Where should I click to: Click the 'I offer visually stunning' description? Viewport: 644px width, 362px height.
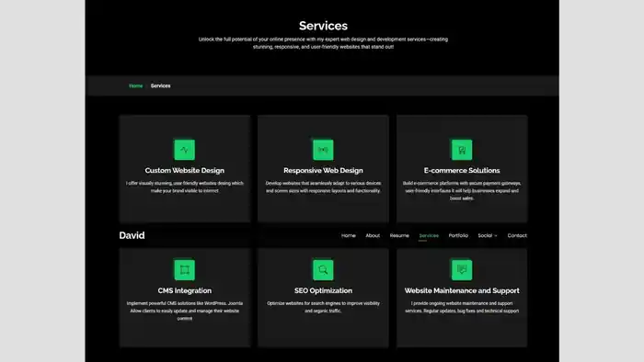tap(184, 187)
